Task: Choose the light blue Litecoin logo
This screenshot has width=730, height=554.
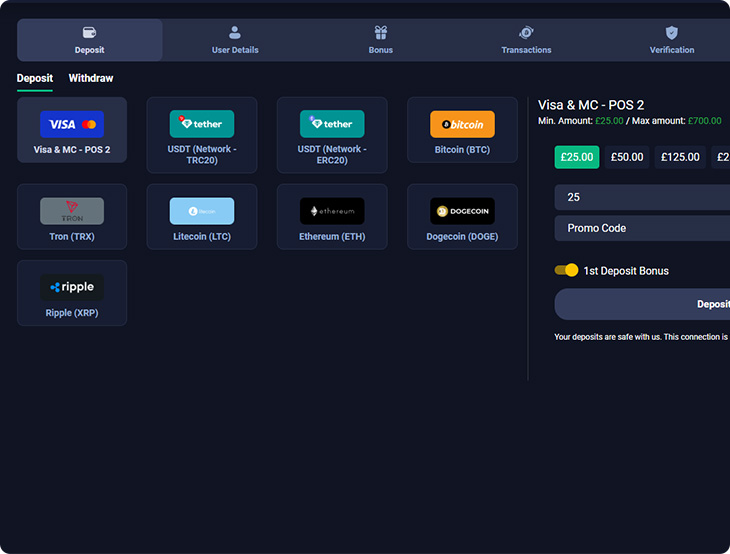Action: point(202,211)
